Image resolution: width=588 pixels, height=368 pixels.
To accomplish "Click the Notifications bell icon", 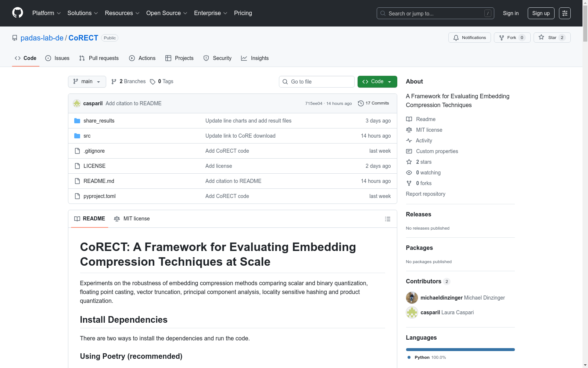I will (456, 38).
